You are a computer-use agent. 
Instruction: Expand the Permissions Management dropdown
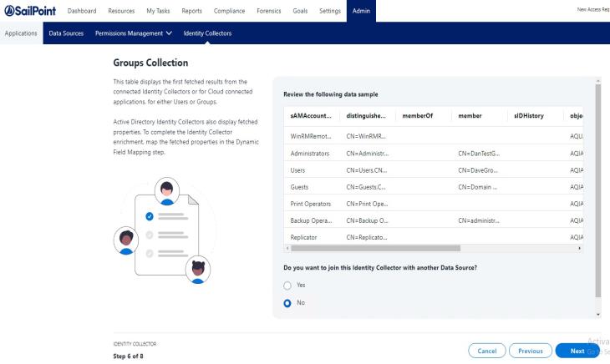click(134, 33)
